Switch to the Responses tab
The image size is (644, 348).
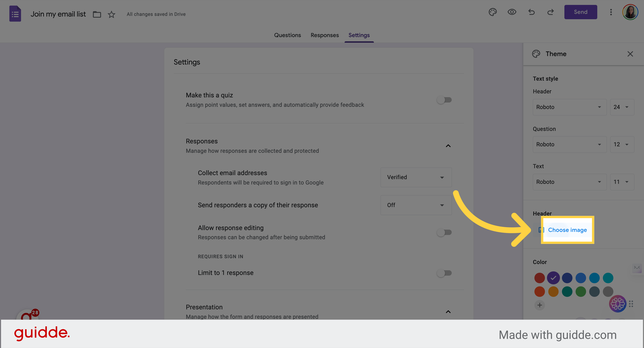point(324,35)
